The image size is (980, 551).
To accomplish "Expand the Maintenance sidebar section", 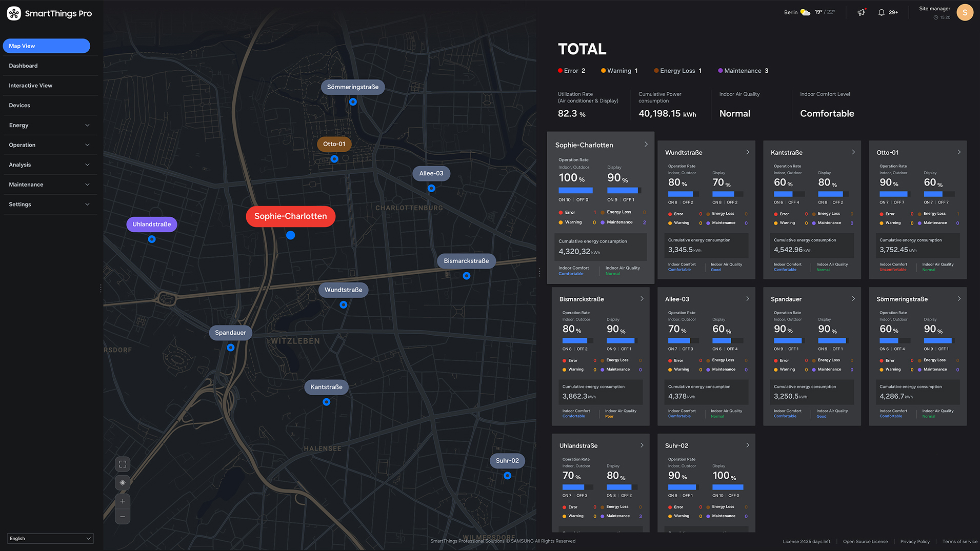I will click(49, 185).
